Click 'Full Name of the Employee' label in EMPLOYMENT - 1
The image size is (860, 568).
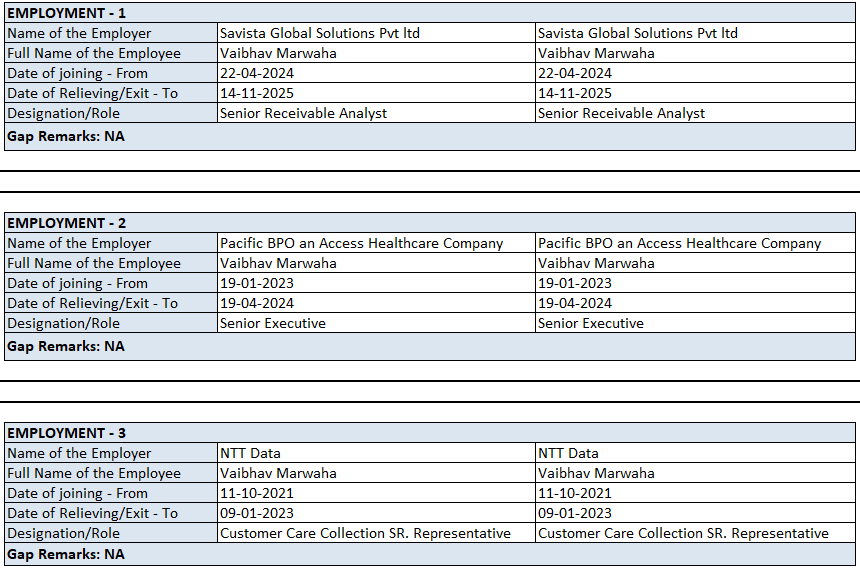(111, 53)
